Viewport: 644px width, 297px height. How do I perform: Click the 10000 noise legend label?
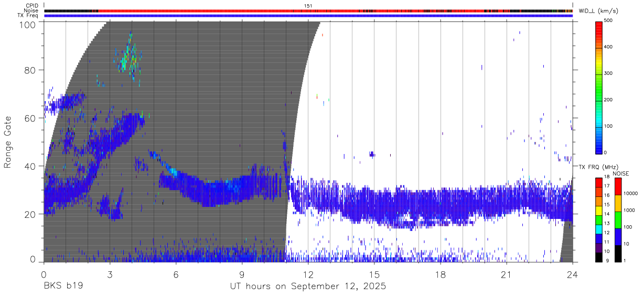630,193
